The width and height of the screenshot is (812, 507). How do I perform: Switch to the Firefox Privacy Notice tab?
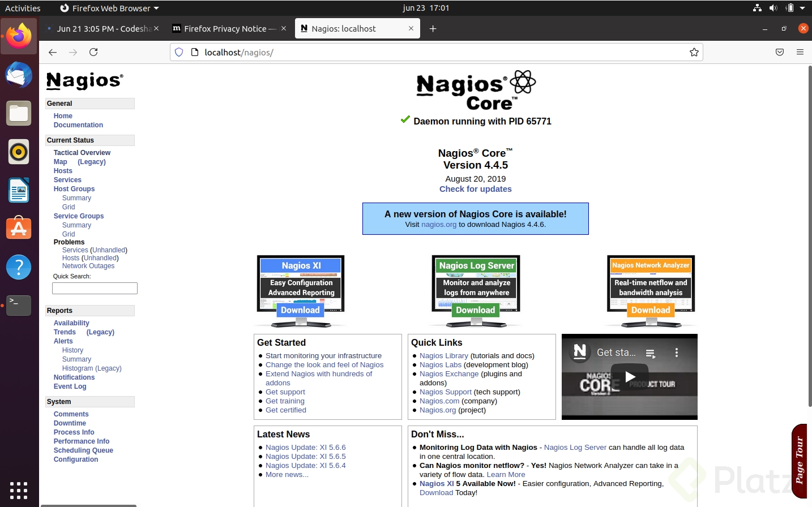click(x=229, y=28)
